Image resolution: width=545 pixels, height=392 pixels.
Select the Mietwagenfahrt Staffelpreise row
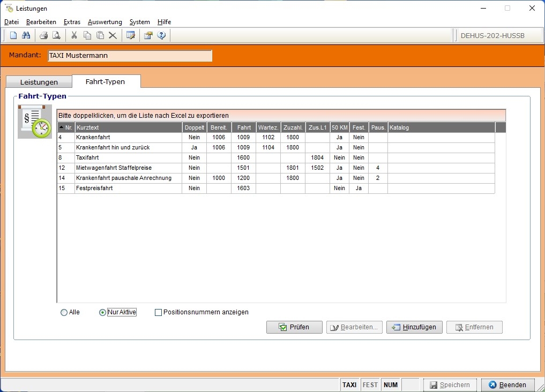[276, 168]
